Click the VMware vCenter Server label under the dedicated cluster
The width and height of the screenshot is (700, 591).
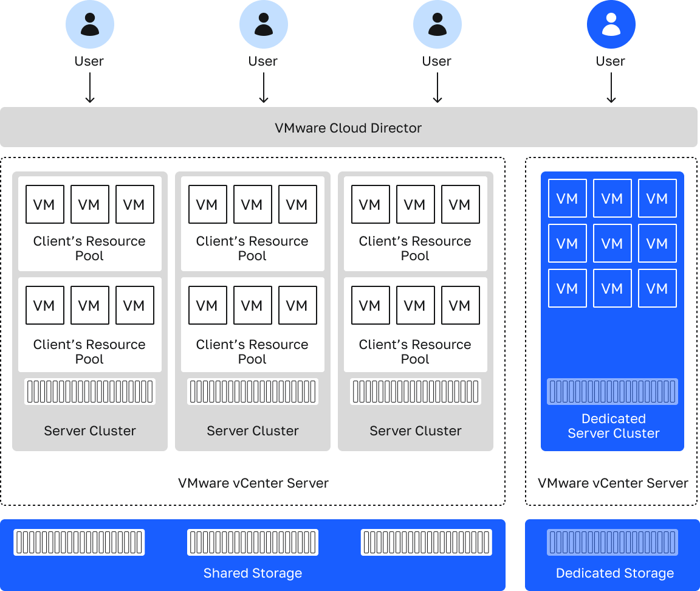pyautogui.click(x=612, y=483)
